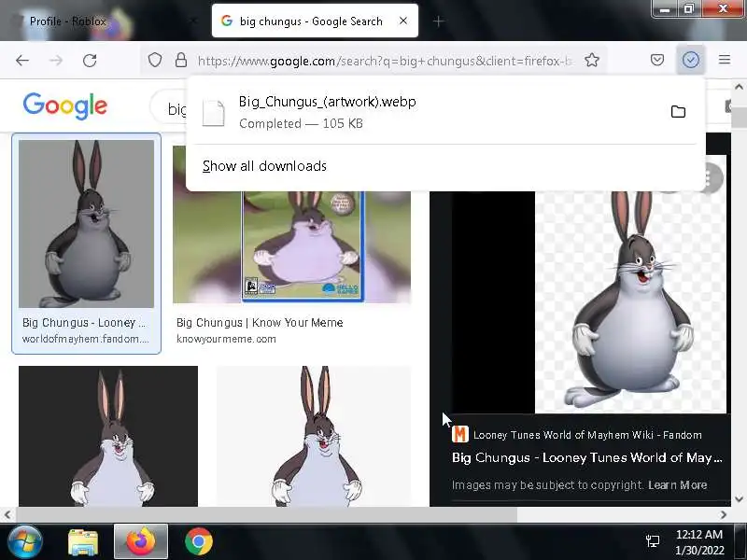
Task: Click the horizontal scrollbar thumb
Action: 267,515
